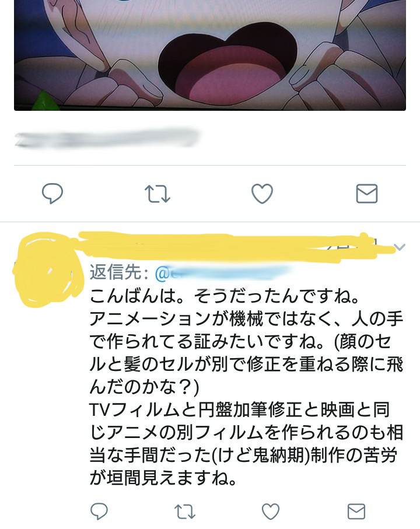Screen dimensions: 420x529
Task: Tap the line アニメーションが機械ではなく
Action: click(246, 319)
